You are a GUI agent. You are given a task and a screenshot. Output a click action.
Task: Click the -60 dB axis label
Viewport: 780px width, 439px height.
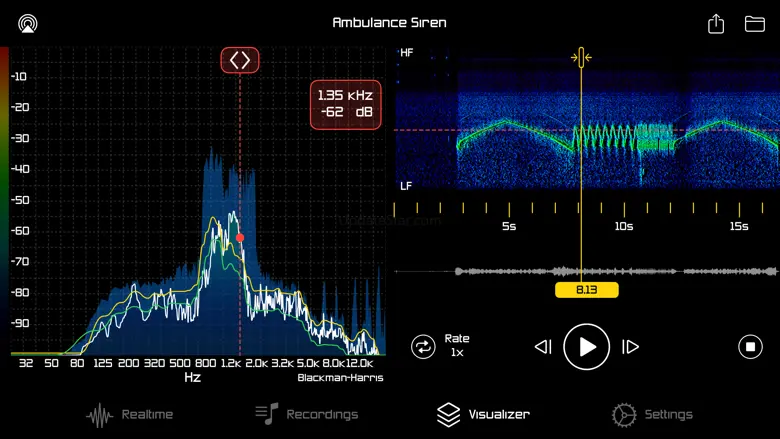coord(19,231)
